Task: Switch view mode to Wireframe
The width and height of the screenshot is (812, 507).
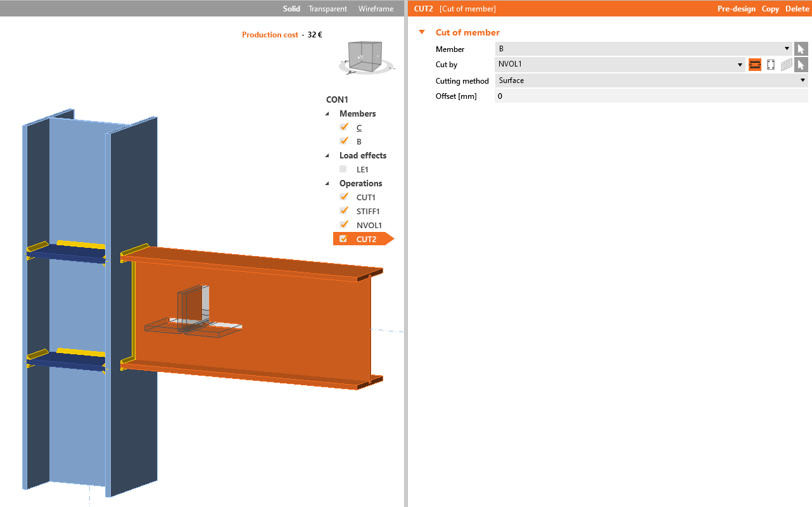Action: pos(376,9)
